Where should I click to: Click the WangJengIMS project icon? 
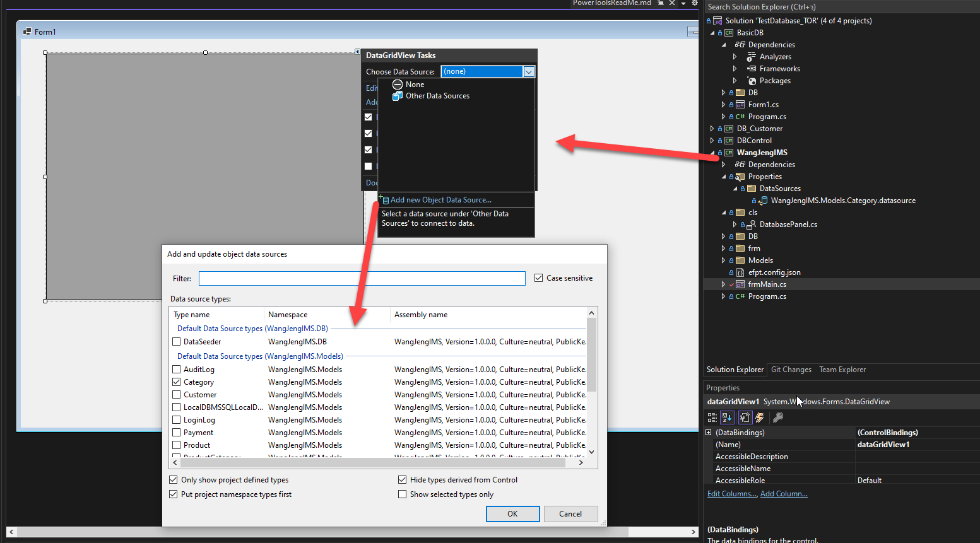point(729,153)
